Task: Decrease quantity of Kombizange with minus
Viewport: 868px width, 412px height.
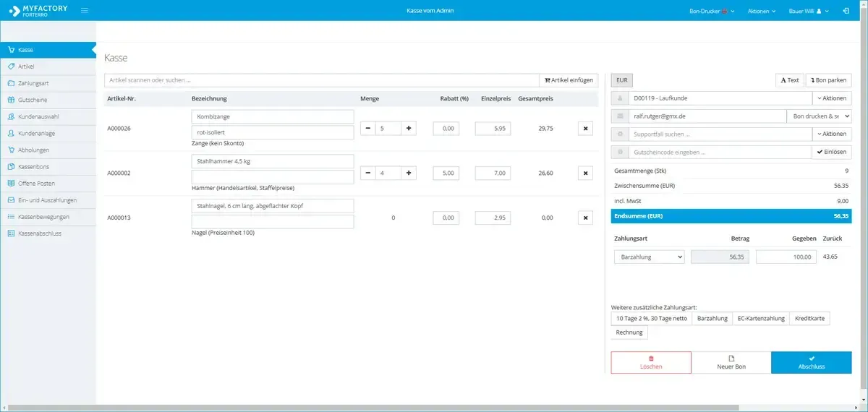Action: tap(368, 129)
